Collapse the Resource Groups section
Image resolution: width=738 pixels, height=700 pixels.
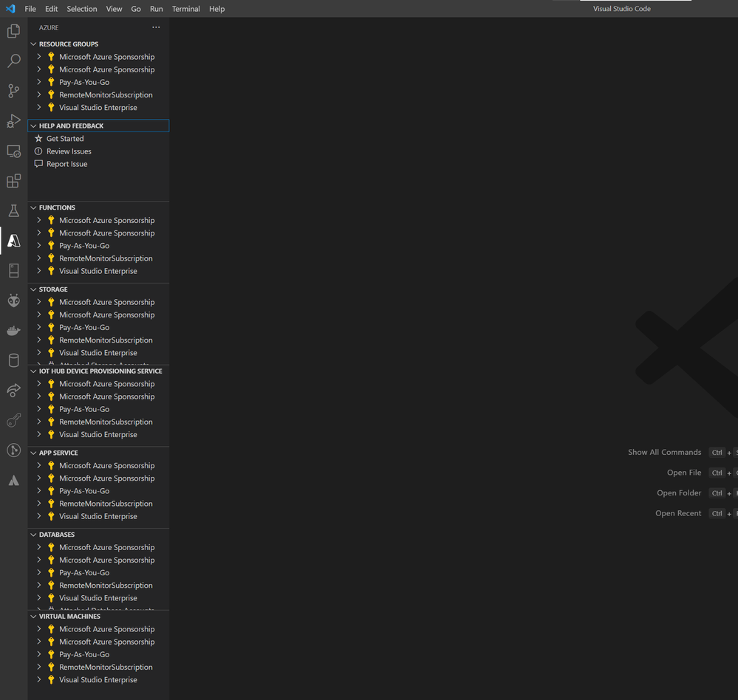(x=33, y=44)
